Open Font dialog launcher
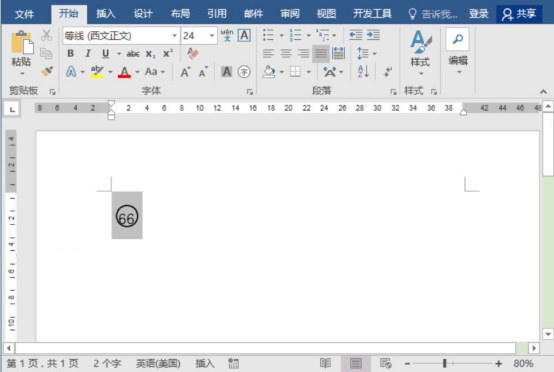The width and height of the screenshot is (554, 372). (250, 92)
